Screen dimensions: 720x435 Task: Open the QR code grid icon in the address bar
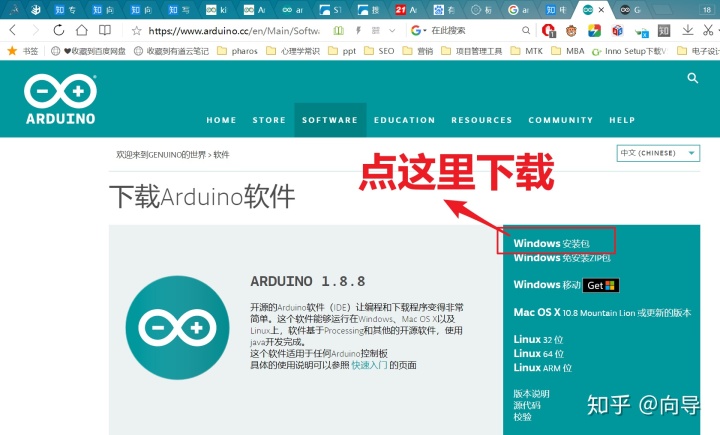click(376, 31)
